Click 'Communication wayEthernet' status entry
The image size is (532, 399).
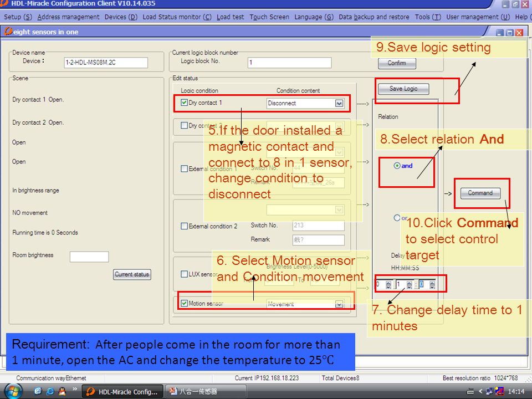pos(51,378)
